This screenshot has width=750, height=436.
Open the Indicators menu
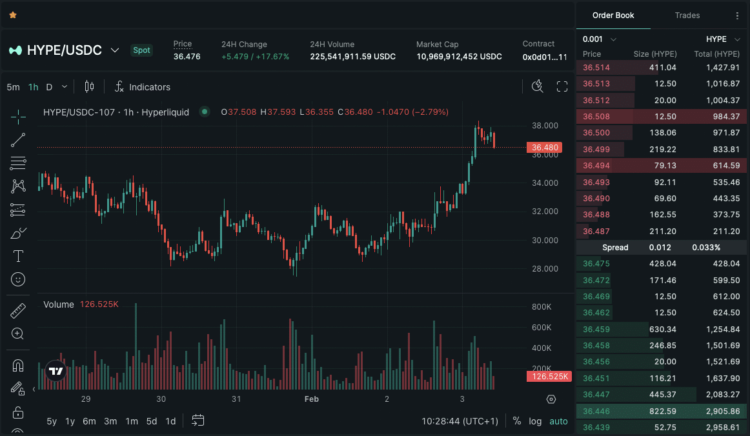(x=143, y=87)
